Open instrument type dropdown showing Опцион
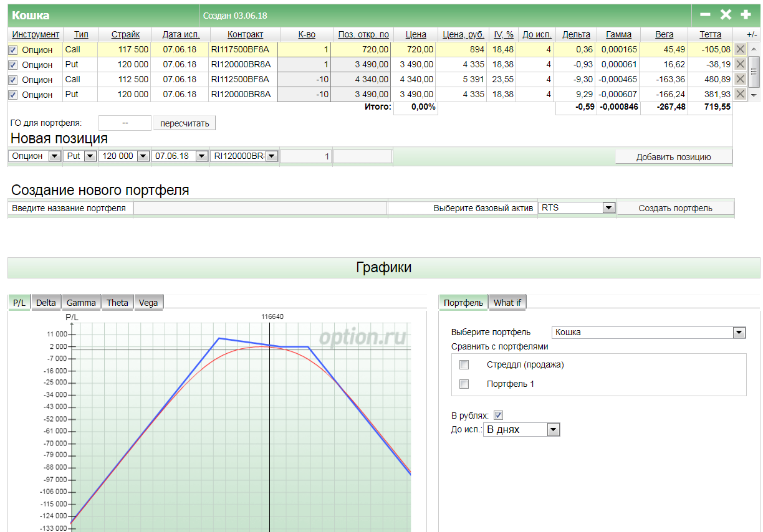The image size is (763, 532). (x=35, y=156)
